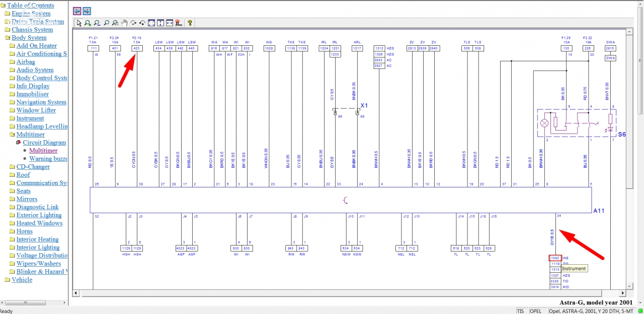Select the zoom-to-window magnifier tool
Viewport: 644px width, 314px height.
pos(115,23)
